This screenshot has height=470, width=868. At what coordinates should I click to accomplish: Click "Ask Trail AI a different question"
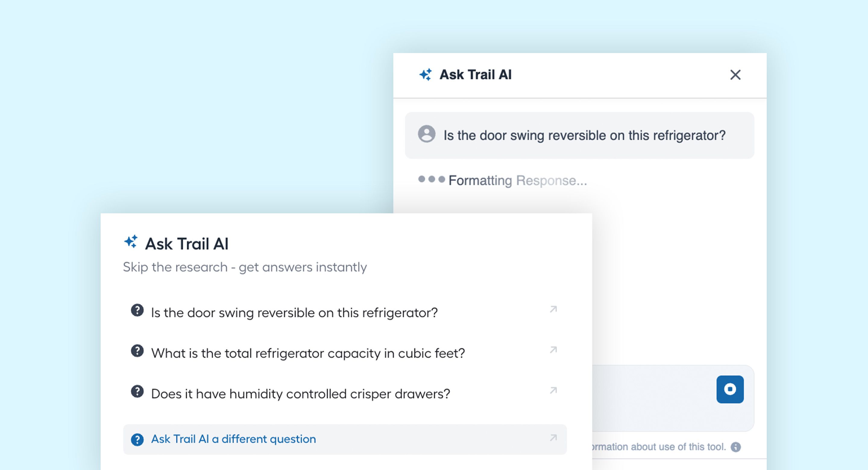click(234, 439)
